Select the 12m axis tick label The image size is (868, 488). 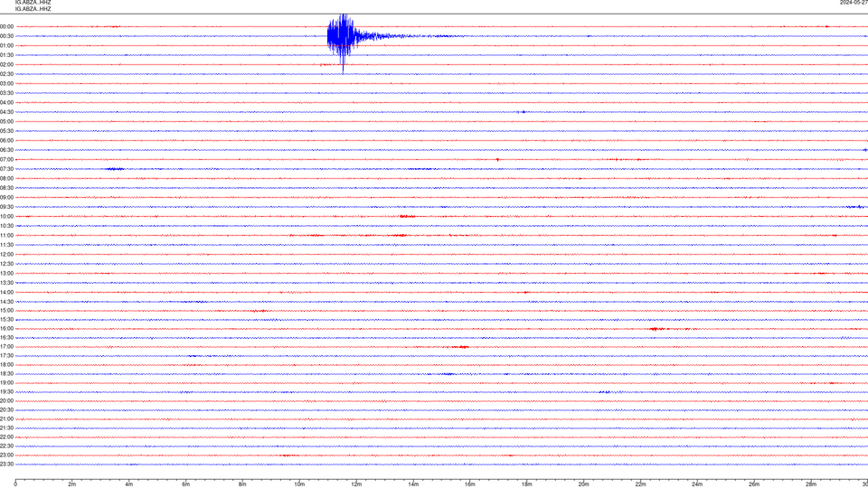coord(356,484)
